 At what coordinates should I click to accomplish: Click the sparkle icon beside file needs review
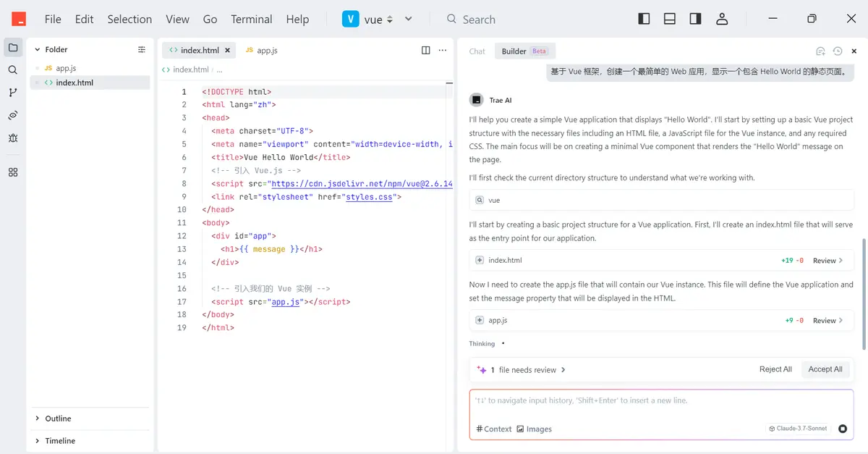pyautogui.click(x=482, y=370)
